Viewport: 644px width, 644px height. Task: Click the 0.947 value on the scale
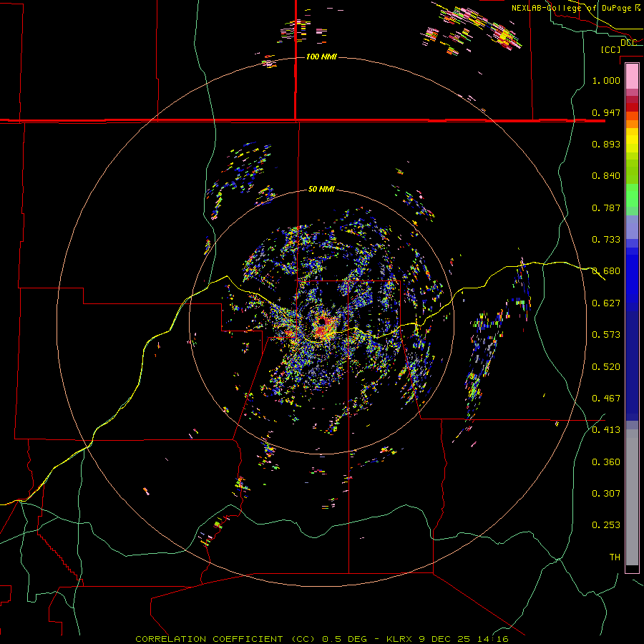606,112
